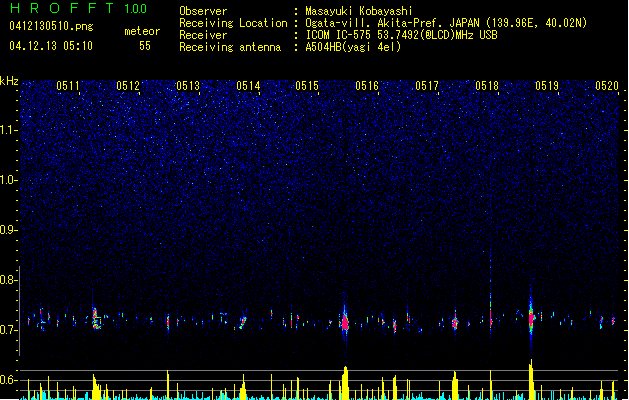The image size is (629, 400).
Task: Click the 'Receiver' label
Action: [x=203, y=35]
